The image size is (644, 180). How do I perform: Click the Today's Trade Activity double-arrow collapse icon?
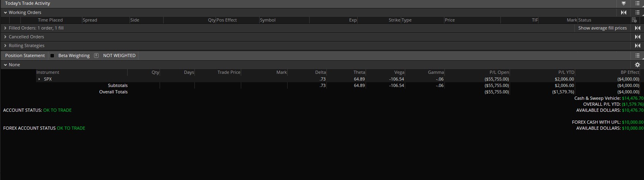click(624, 3)
